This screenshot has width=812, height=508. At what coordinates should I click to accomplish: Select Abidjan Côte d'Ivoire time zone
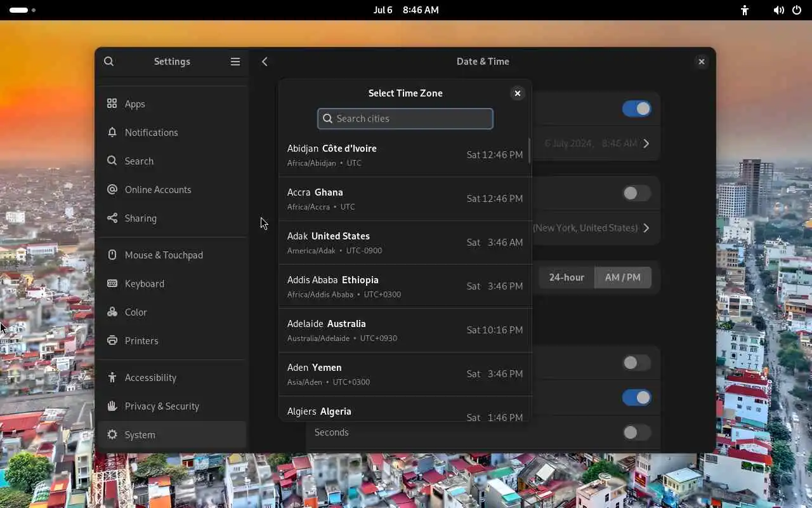[x=405, y=155]
